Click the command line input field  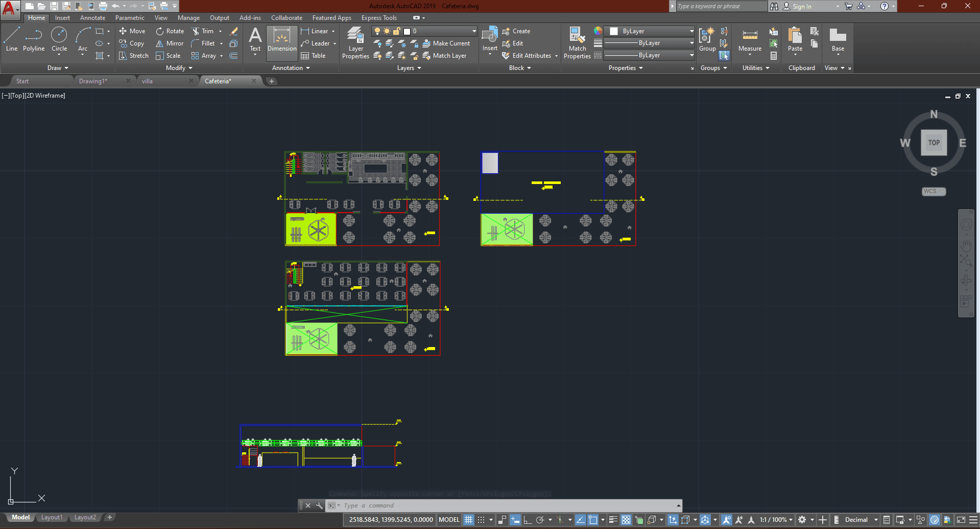tap(506, 505)
